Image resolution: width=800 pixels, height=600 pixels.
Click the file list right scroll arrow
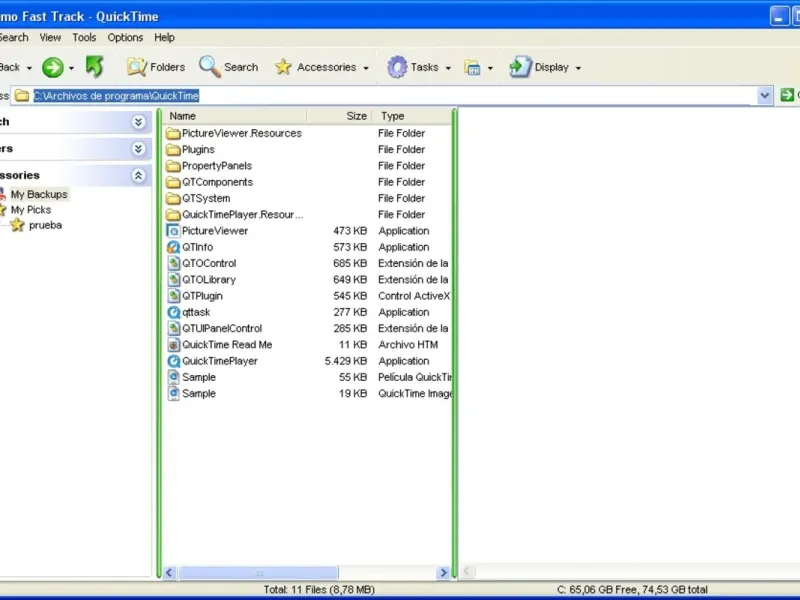coord(443,573)
